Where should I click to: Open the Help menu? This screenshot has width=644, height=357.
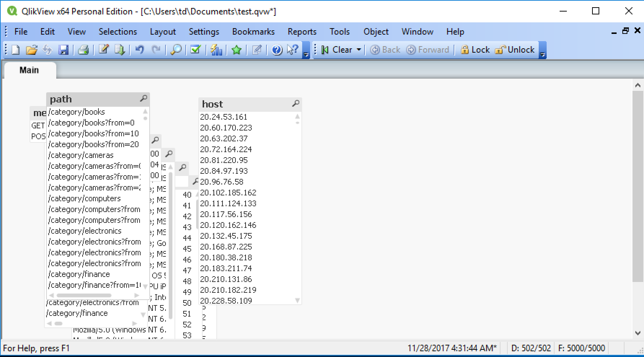[455, 32]
